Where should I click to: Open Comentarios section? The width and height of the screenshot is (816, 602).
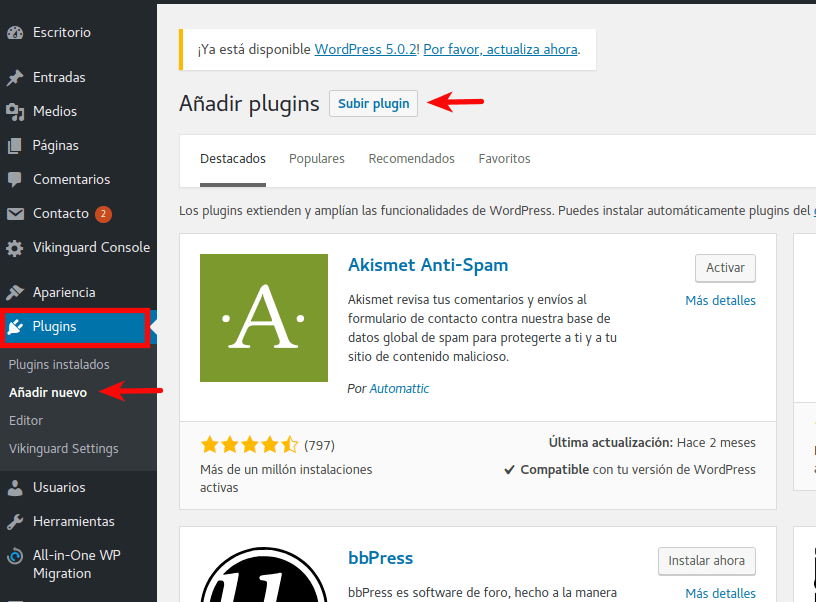click(x=71, y=180)
